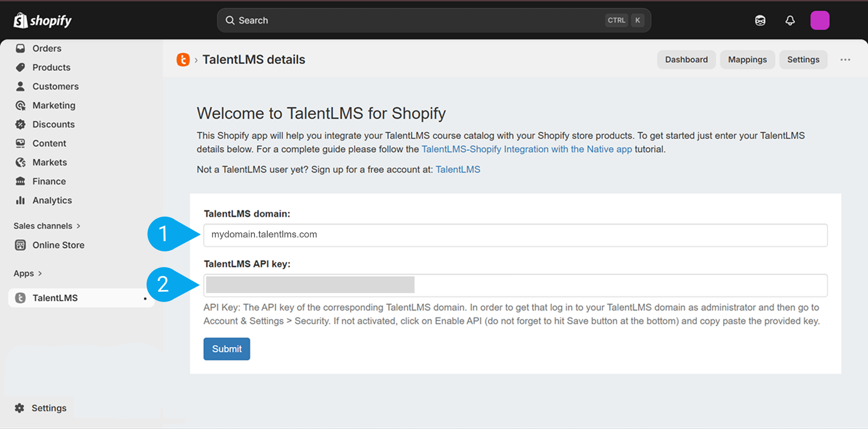Open the three-dot more actions menu
This screenshot has width=868, height=429.
click(845, 60)
